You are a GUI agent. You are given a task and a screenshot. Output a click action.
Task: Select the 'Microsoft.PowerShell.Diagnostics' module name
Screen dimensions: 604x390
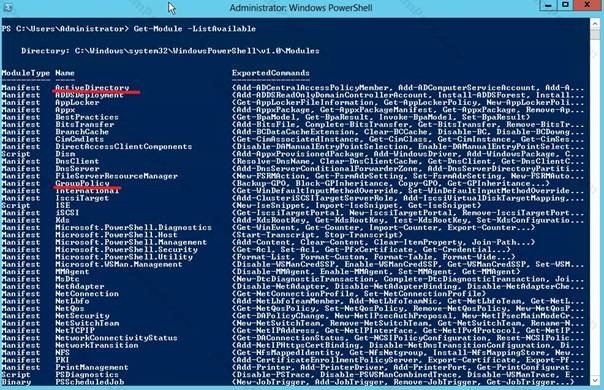click(133, 227)
